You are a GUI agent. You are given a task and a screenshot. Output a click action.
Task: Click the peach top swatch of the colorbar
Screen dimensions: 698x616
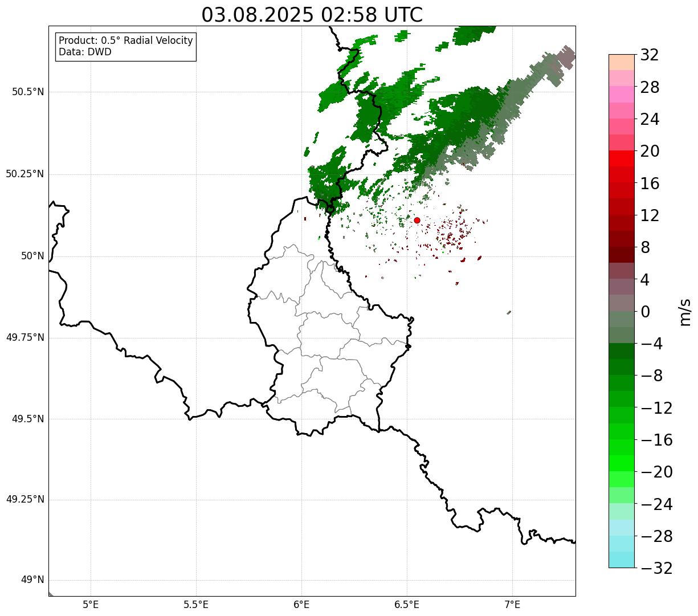[x=622, y=62]
